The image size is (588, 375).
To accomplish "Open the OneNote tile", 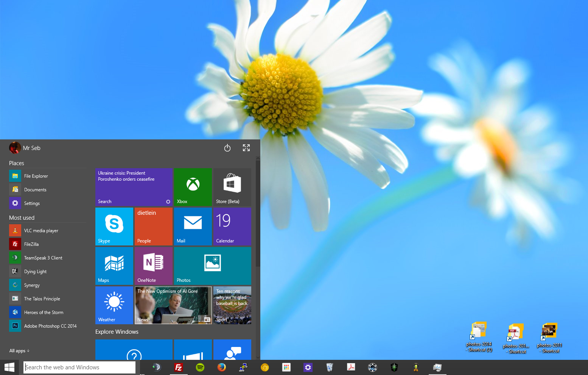I will pyautogui.click(x=153, y=266).
